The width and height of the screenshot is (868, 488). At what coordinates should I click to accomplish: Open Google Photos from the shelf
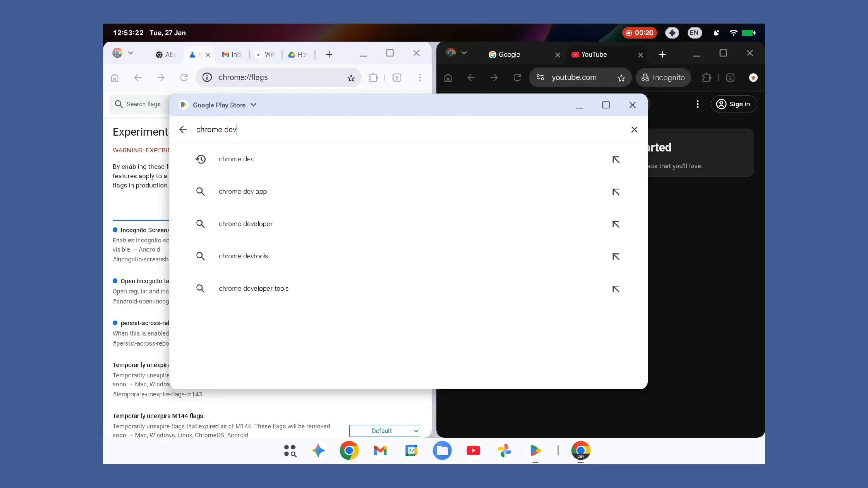505,451
